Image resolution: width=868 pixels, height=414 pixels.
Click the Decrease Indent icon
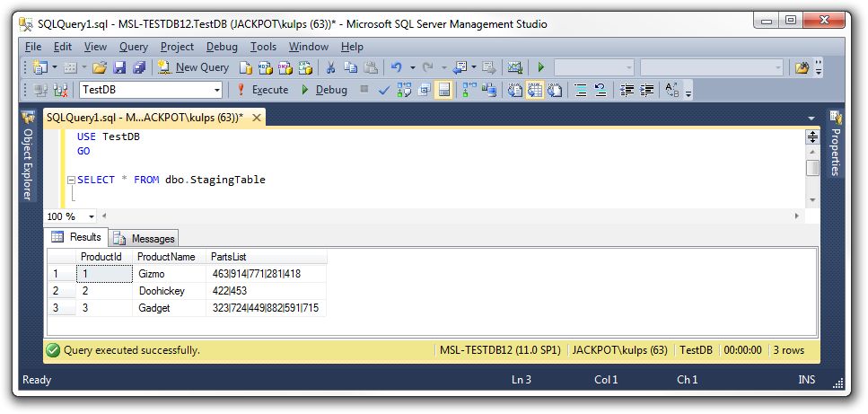626,90
